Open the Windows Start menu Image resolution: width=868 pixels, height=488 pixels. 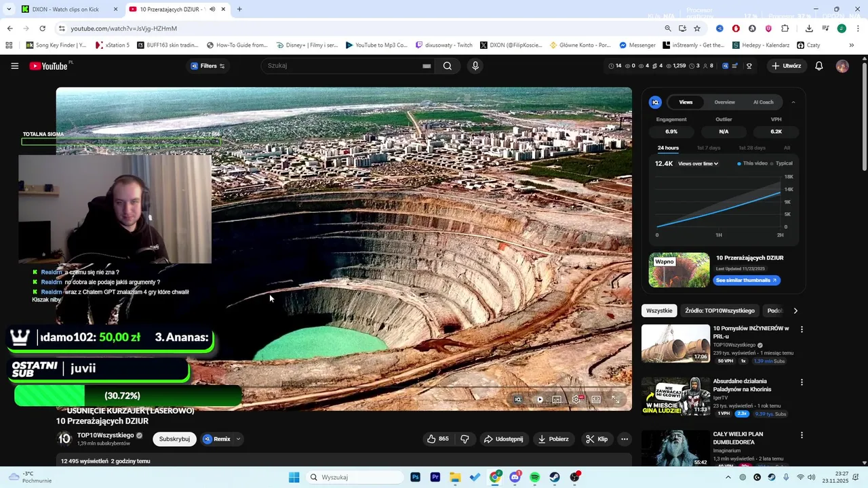pos(294,477)
